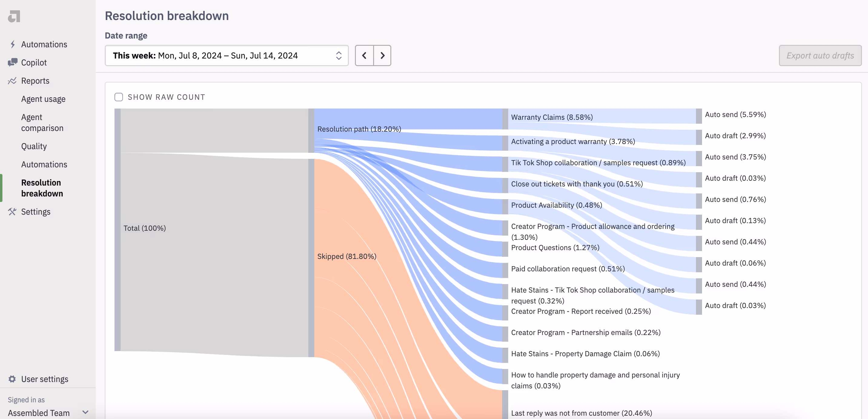Click the Skipped (81.80%) flow
The width and height of the screenshot is (868, 419).
pos(347,256)
